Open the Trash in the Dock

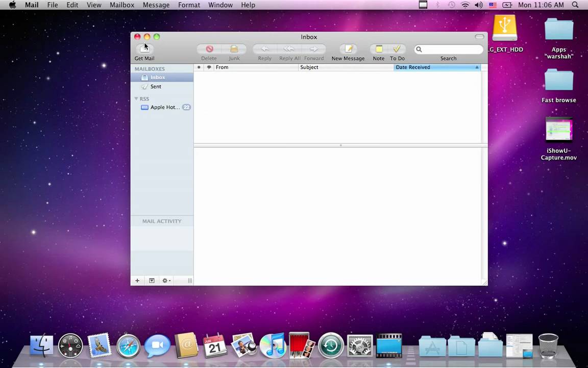[548, 346]
